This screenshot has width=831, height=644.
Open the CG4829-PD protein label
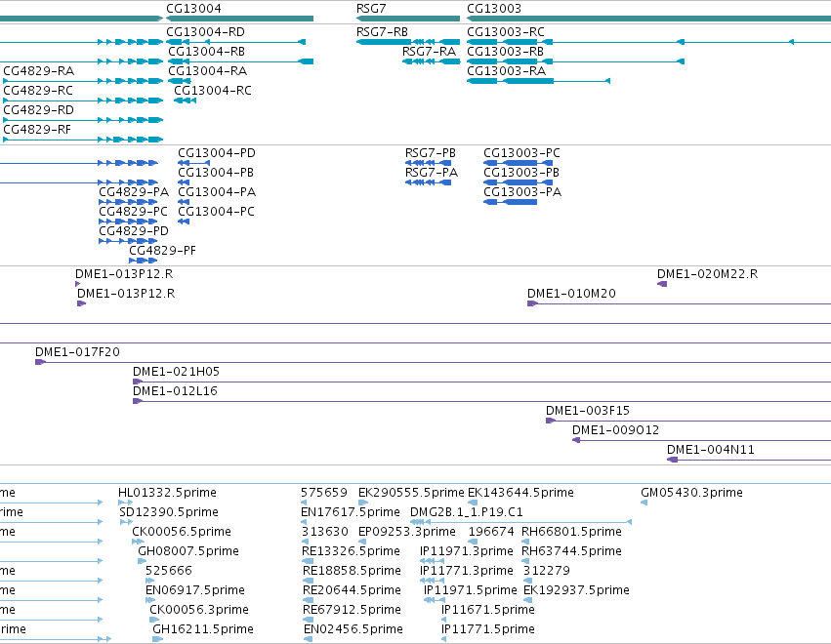point(134,231)
